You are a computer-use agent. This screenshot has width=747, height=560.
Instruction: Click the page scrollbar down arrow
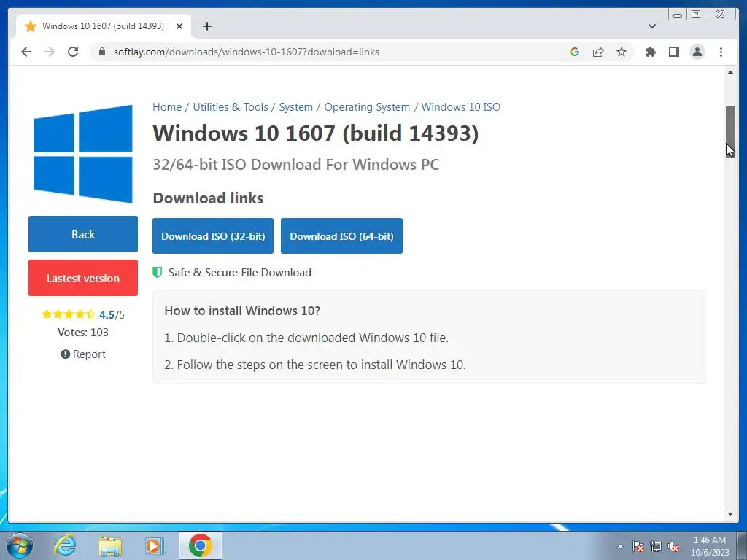coord(730,514)
